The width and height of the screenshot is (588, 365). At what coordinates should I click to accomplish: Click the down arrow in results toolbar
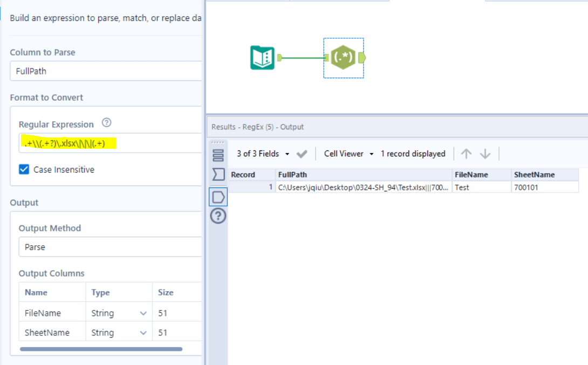click(x=485, y=154)
